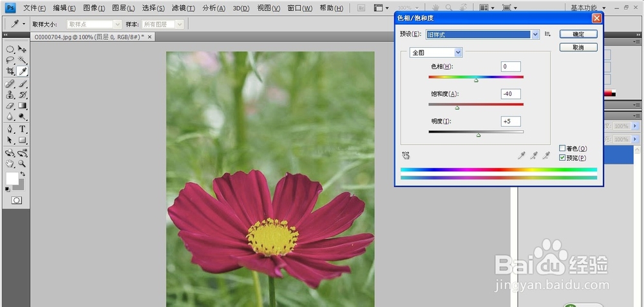644x307 pixels.
Task: Click the 色相 hue slider handle
Action: pos(476,80)
